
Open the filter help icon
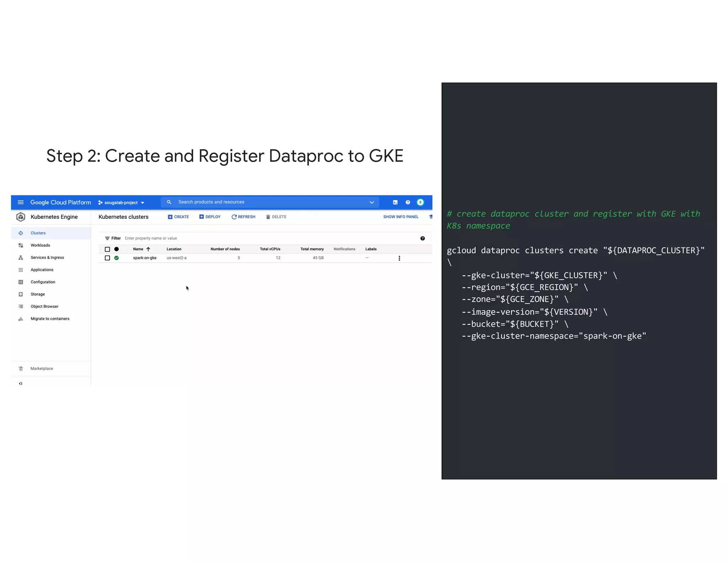point(422,238)
